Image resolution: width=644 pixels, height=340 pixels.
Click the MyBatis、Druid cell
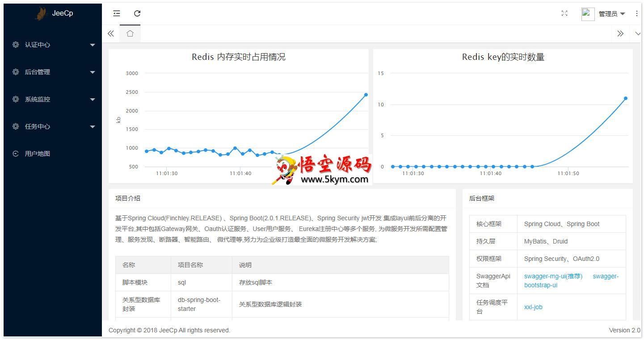[x=572, y=241]
